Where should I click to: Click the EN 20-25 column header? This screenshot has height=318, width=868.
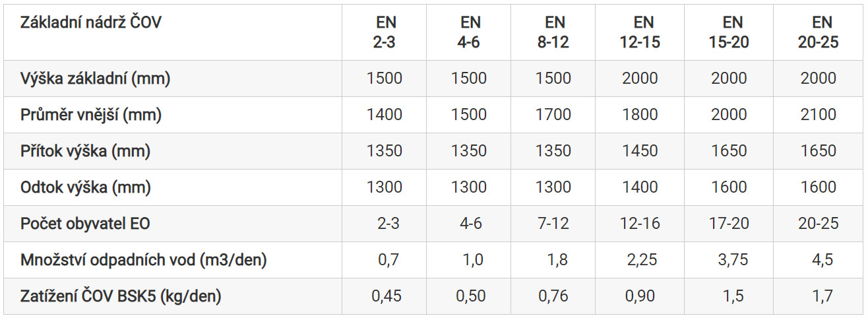pos(818,32)
